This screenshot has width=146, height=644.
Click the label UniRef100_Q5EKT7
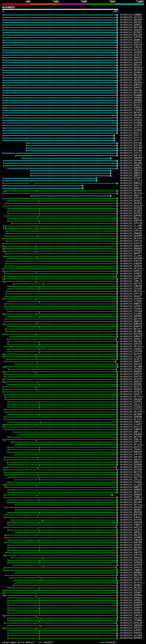131,196
